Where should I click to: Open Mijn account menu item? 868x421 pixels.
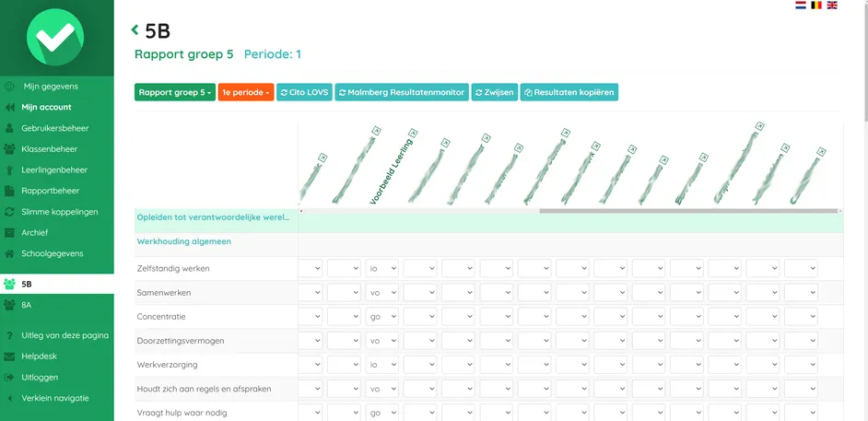(x=46, y=108)
